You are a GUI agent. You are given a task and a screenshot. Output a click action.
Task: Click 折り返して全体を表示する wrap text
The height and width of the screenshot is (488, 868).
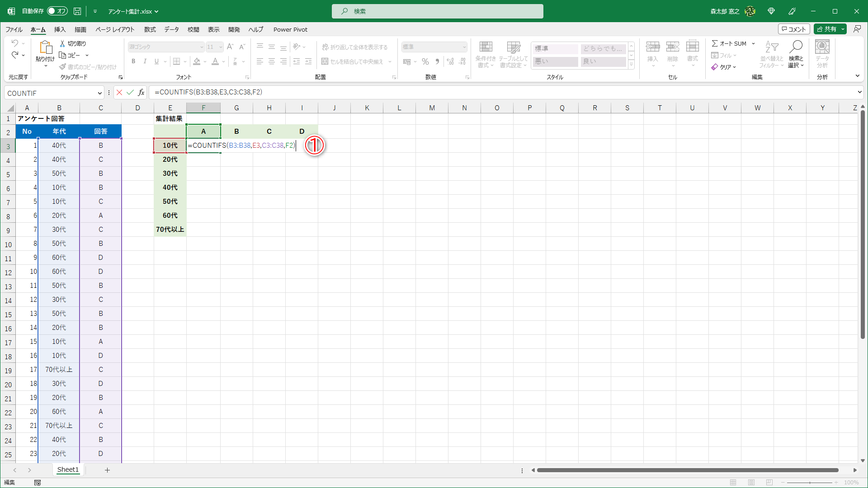pos(356,47)
